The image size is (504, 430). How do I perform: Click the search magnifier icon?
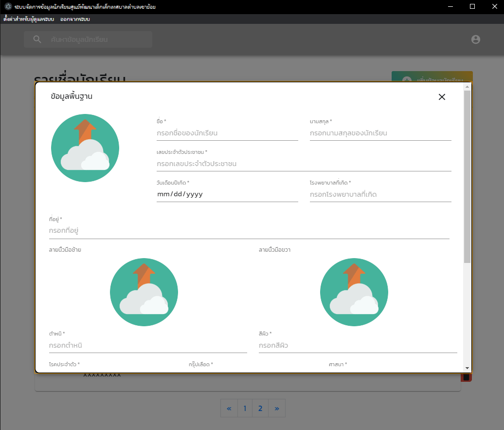pos(37,39)
